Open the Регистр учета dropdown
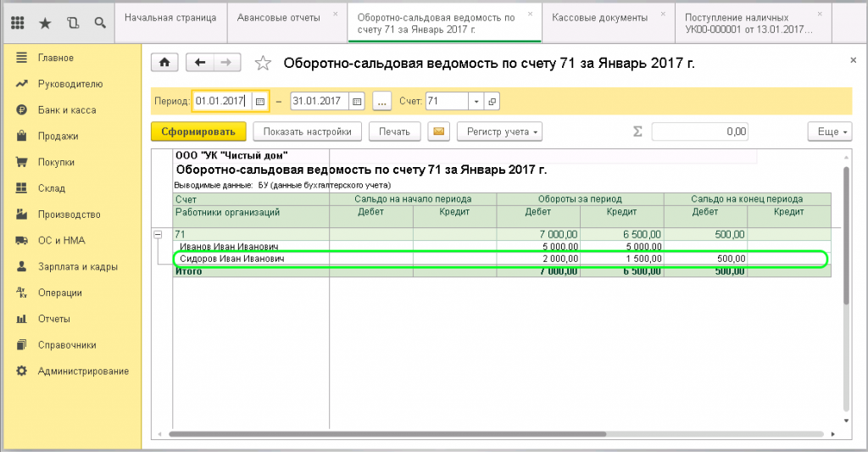The width and height of the screenshot is (868, 452). click(x=499, y=131)
